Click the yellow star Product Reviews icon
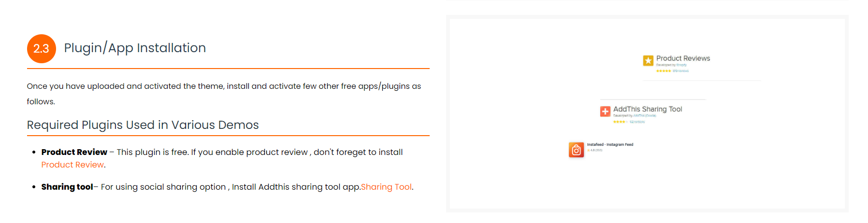Viewport: 868px width, 223px height. (648, 60)
